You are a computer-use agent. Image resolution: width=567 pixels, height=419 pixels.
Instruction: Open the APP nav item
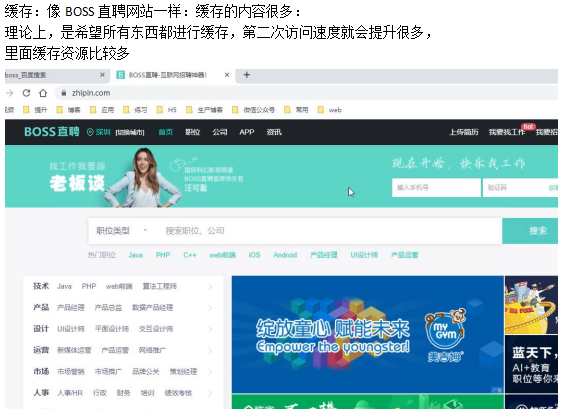click(247, 132)
